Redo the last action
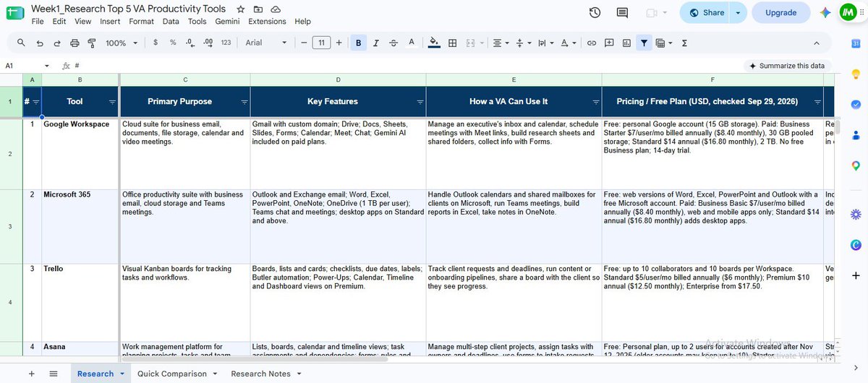This screenshot has height=383, width=868. (57, 43)
